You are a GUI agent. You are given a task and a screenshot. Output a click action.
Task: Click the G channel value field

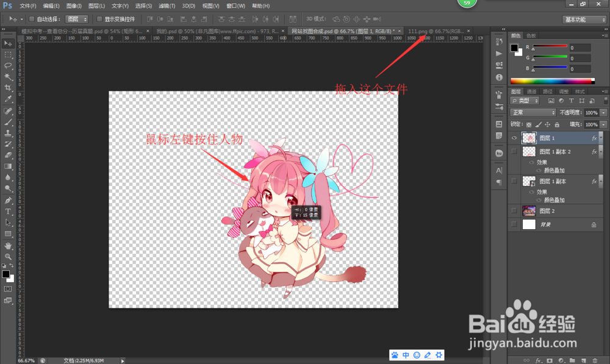(580, 59)
